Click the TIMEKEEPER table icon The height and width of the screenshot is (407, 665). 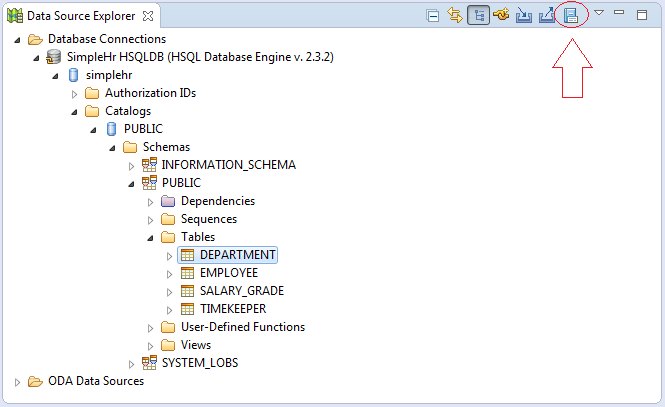point(187,309)
